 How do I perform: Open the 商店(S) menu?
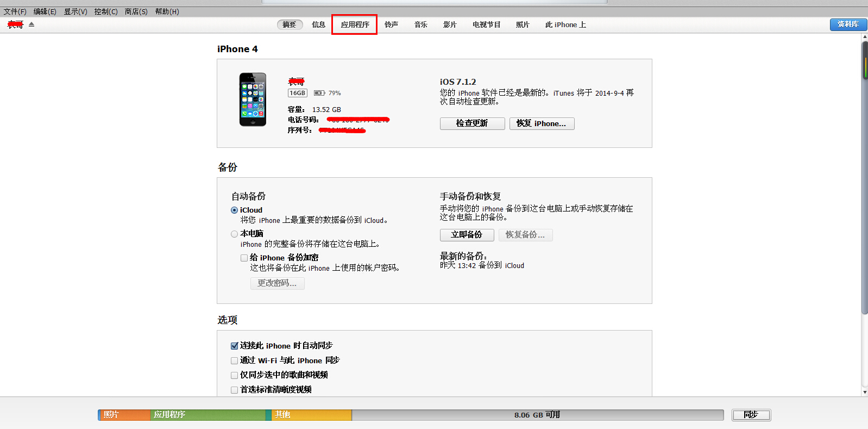[x=136, y=11]
